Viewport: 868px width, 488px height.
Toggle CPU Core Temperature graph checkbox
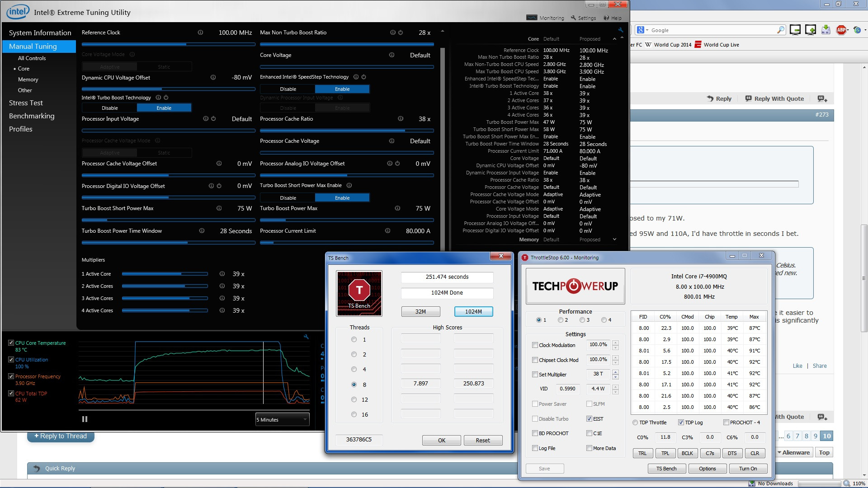(x=11, y=343)
